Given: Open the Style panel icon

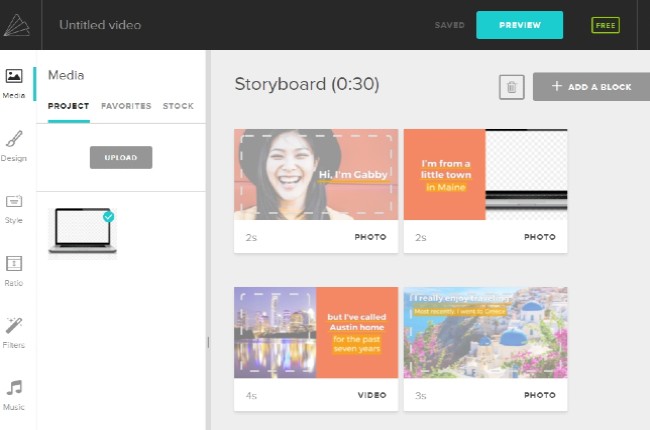Looking at the screenshot, I should [x=14, y=207].
